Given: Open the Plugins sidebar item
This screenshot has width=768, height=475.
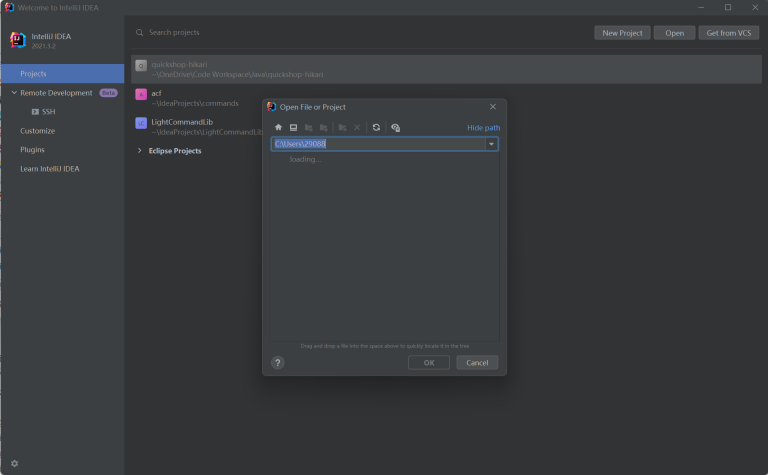Looking at the screenshot, I should click(32, 150).
